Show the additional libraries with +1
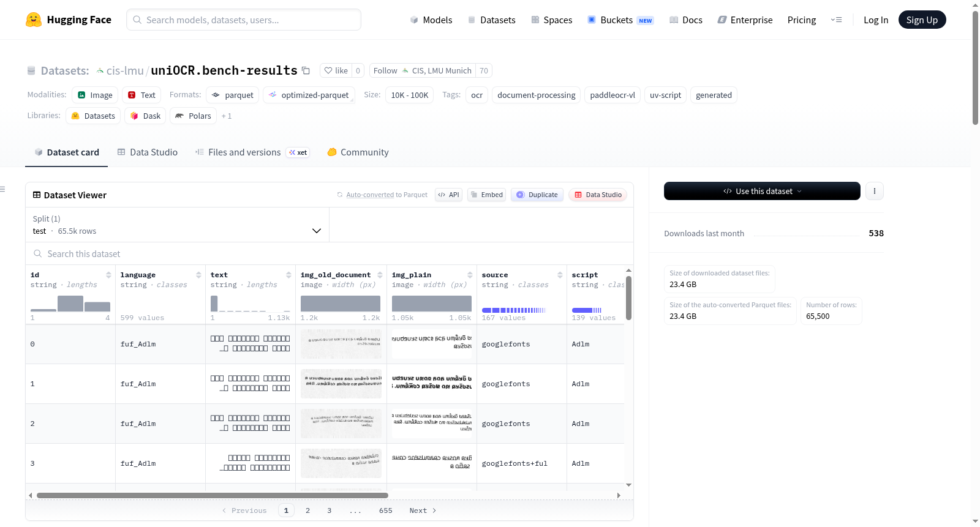 (x=227, y=116)
